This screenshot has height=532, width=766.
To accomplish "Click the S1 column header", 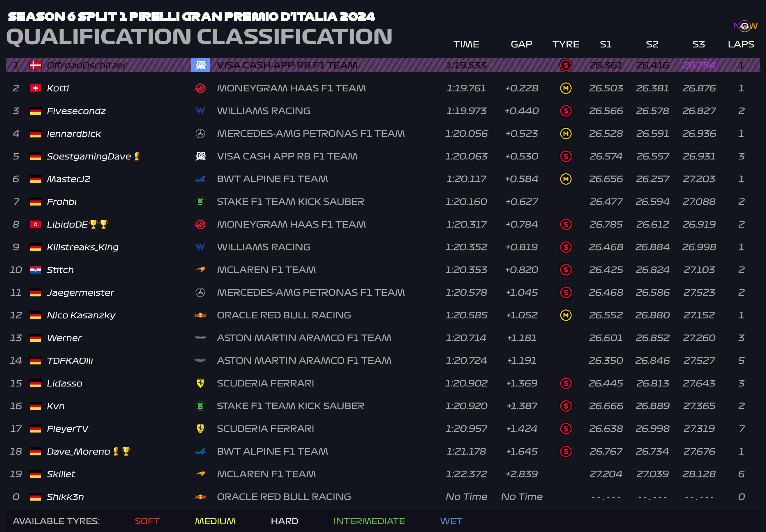I will pos(606,44).
